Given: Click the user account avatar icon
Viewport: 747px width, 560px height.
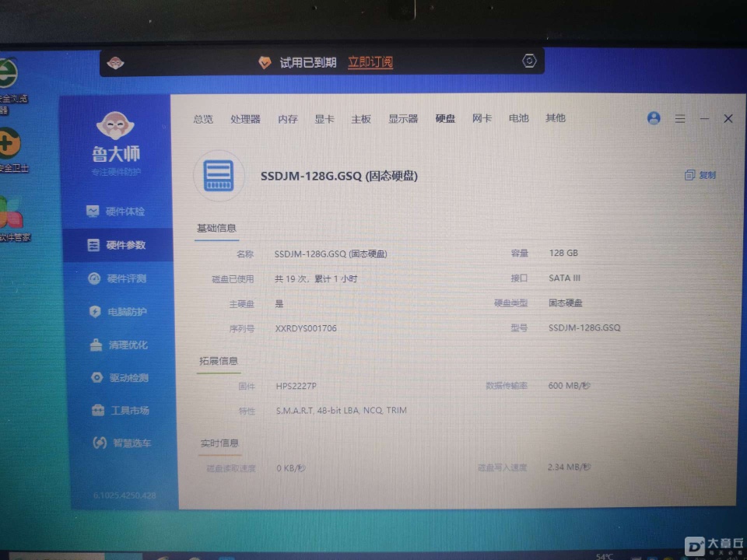Looking at the screenshot, I should click(x=654, y=118).
